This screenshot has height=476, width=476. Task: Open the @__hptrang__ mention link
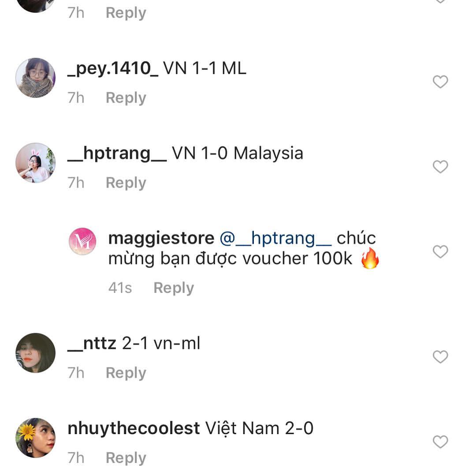point(275,238)
